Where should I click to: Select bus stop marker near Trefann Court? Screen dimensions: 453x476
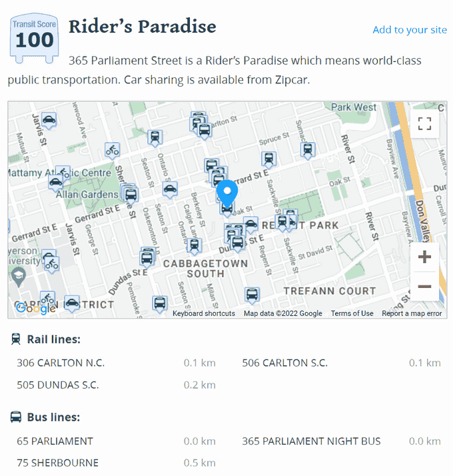pos(252,295)
